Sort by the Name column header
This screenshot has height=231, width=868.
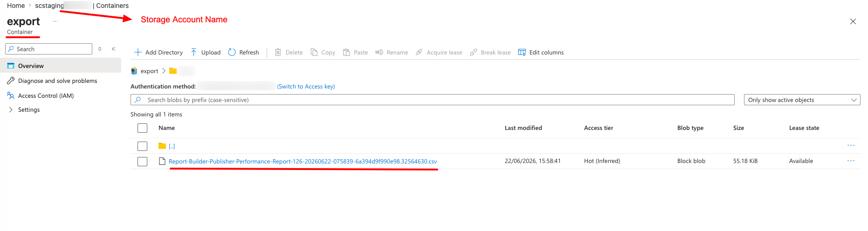click(166, 128)
